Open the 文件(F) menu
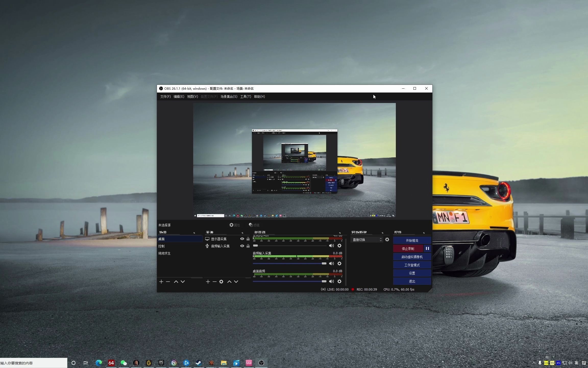Viewport: 588px width, 368px height. tap(165, 97)
